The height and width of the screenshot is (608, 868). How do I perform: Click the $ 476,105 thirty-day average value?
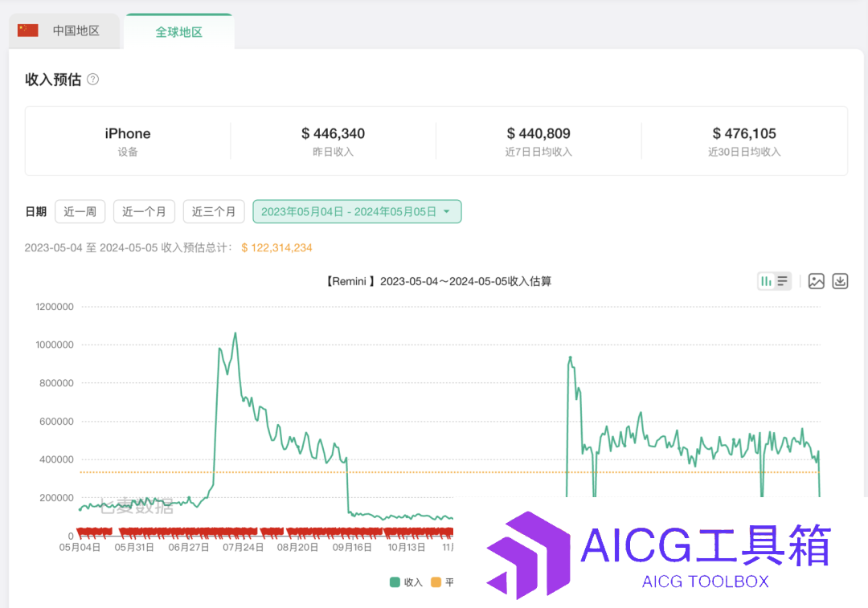pos(744,133)
